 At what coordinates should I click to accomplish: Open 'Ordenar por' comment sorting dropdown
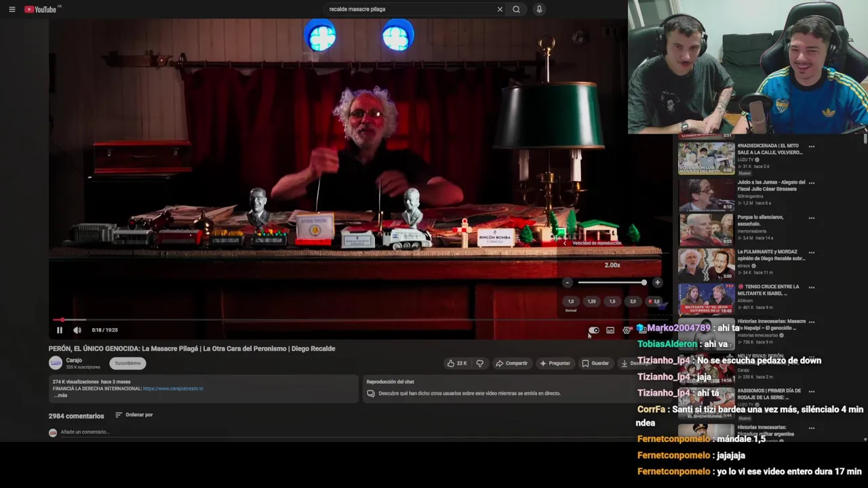[x=134, y=415]
